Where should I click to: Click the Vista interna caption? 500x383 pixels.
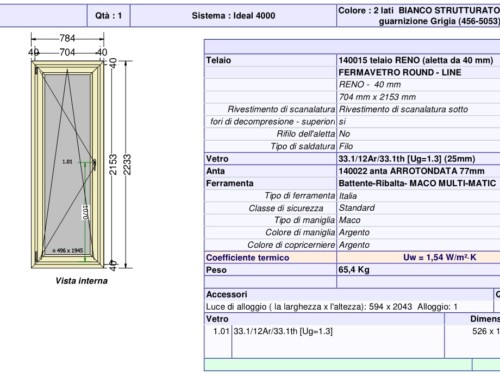coord(81,281)
